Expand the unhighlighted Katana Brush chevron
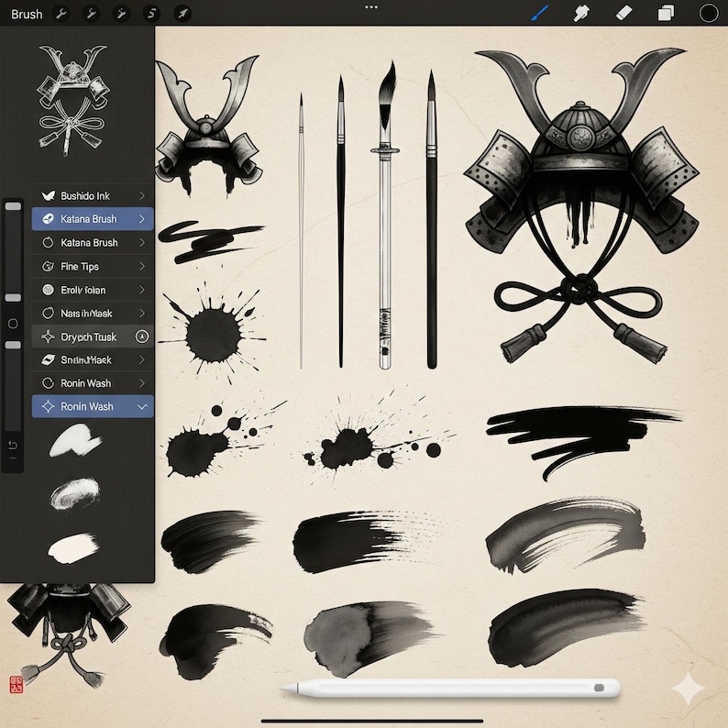The image size is (728, 728). pos(142,242)
